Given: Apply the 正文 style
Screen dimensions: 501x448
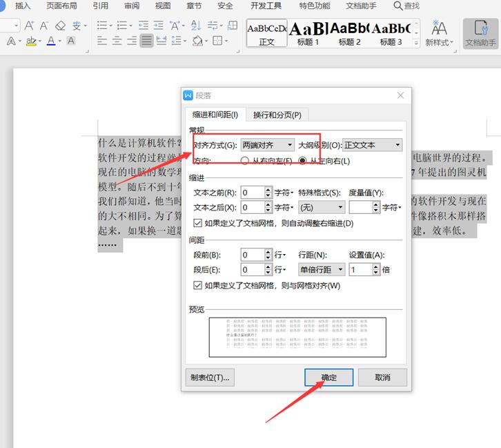Looking at the screenshot, I should pyautogui.click(x=267, y=33).
